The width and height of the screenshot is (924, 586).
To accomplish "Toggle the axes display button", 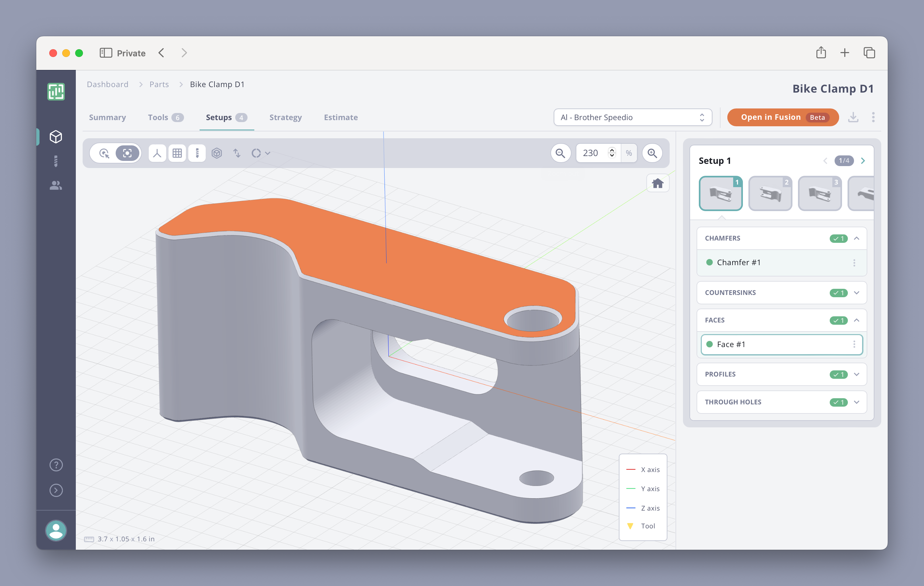I will (x=157, y=153).
